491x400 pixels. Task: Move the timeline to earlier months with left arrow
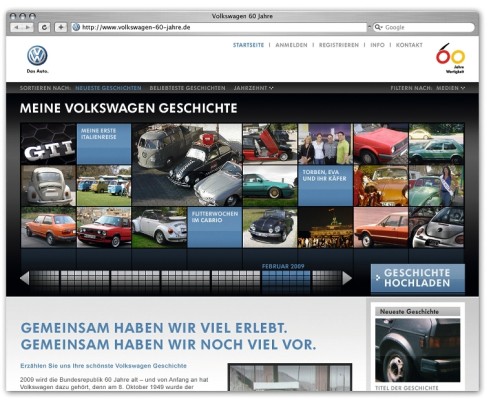tap(24, 278)
